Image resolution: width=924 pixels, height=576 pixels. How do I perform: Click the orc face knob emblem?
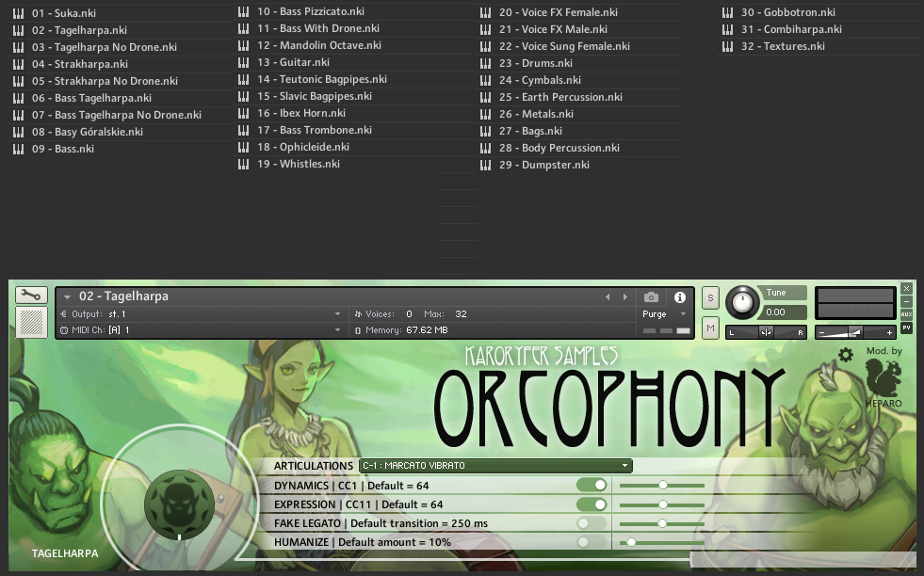[179, 504]
